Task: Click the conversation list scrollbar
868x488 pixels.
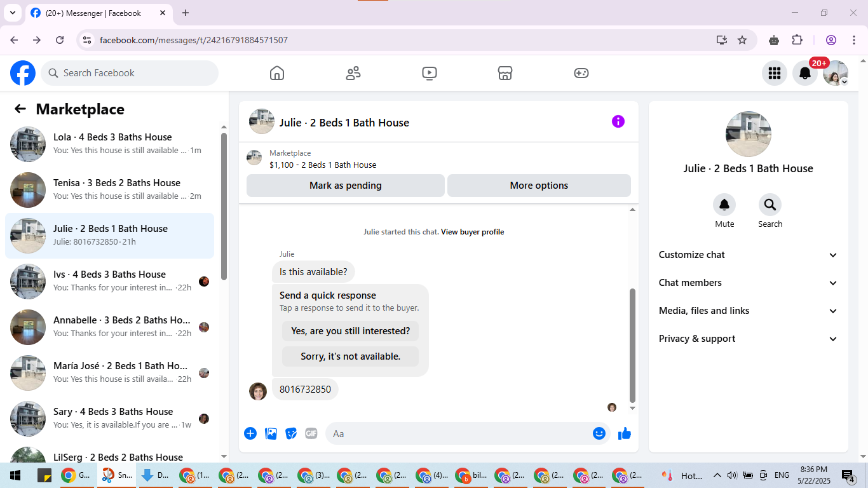Action: [224, 206]
